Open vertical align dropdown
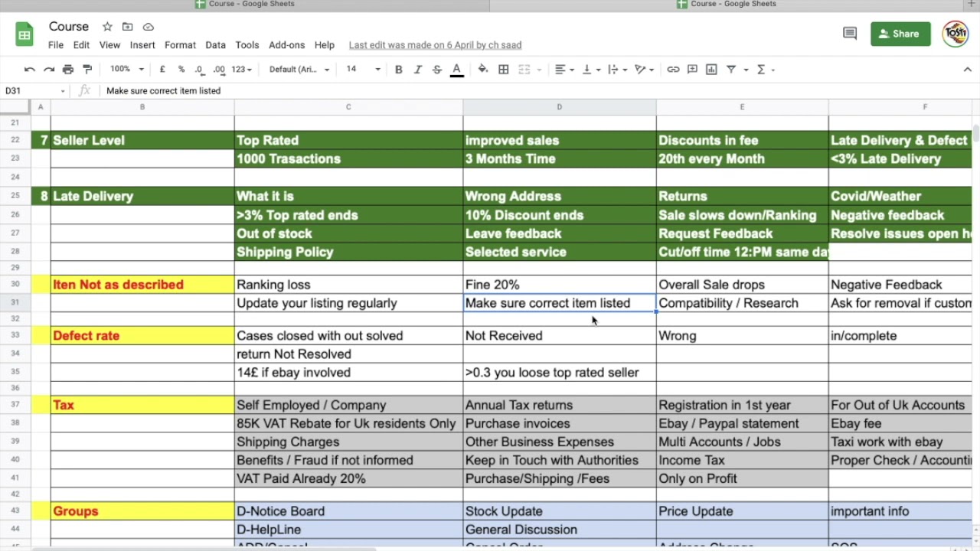This screenshot has height=551, width=980. [591, 70]
